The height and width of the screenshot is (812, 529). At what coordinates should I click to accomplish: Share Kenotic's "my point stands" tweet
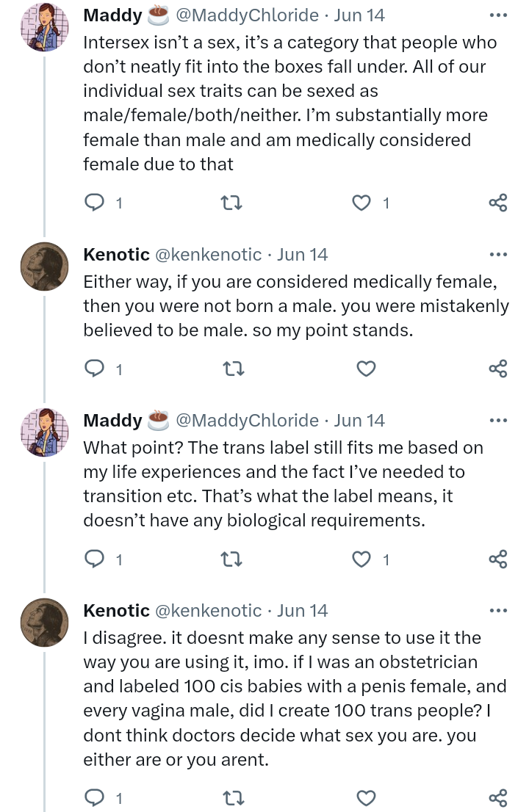[x=497, y=369]
